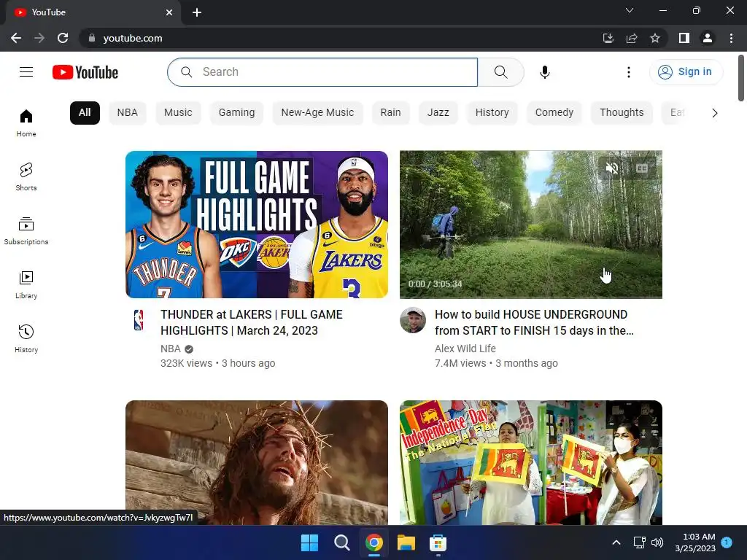Start voice search with microphone icon

pos(544,72)
